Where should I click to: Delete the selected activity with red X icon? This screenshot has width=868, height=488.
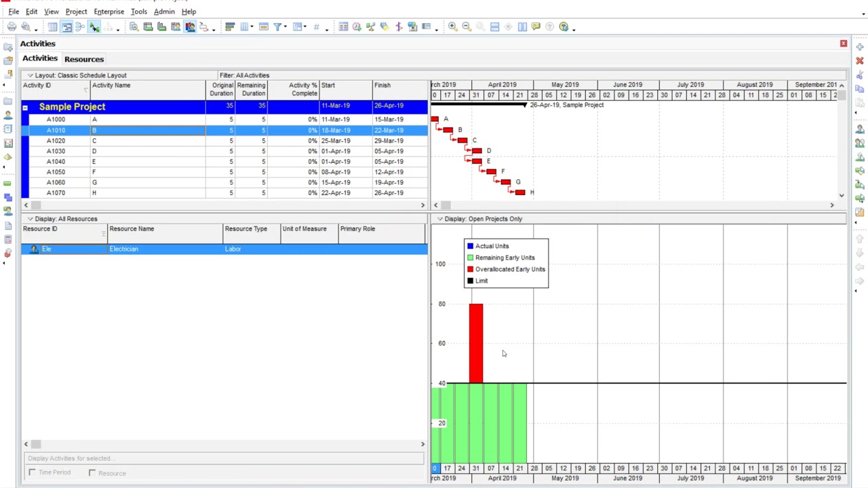point(860,61)
